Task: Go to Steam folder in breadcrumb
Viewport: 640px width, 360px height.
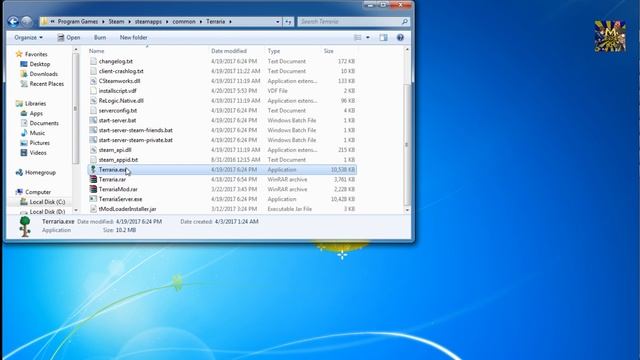Action: click(x=116, y=22)
